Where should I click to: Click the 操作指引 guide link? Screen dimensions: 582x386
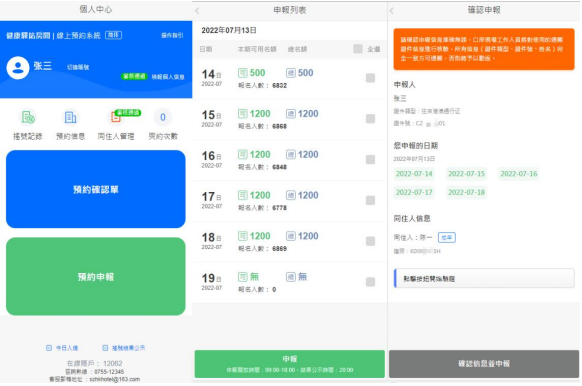coord(172,35)
